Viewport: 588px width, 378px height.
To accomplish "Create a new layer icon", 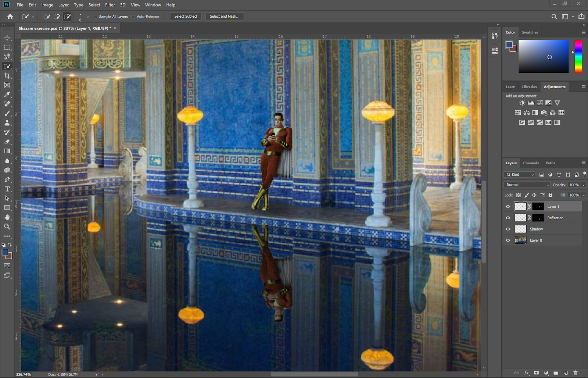I will click(x=566, y=373).
